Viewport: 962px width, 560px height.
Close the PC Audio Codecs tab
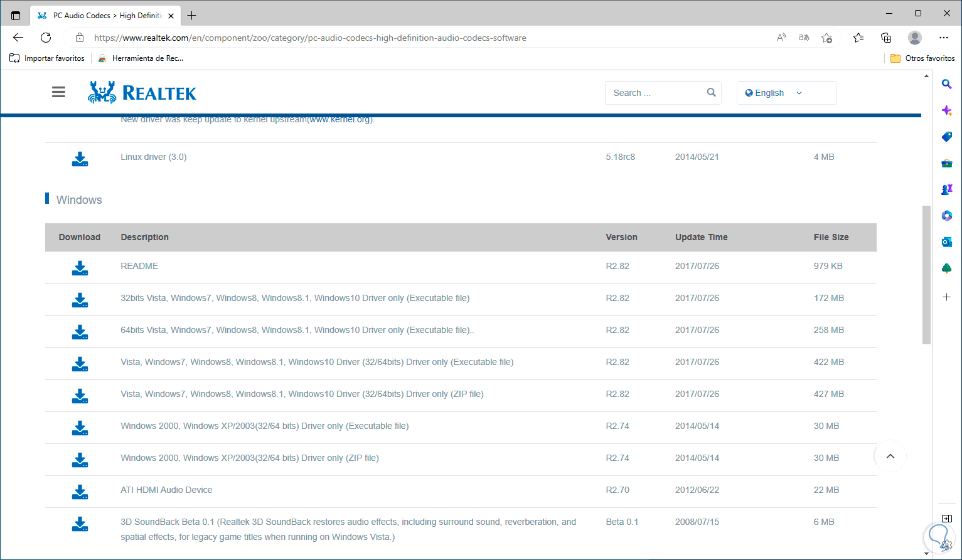[x=171, y=15]
